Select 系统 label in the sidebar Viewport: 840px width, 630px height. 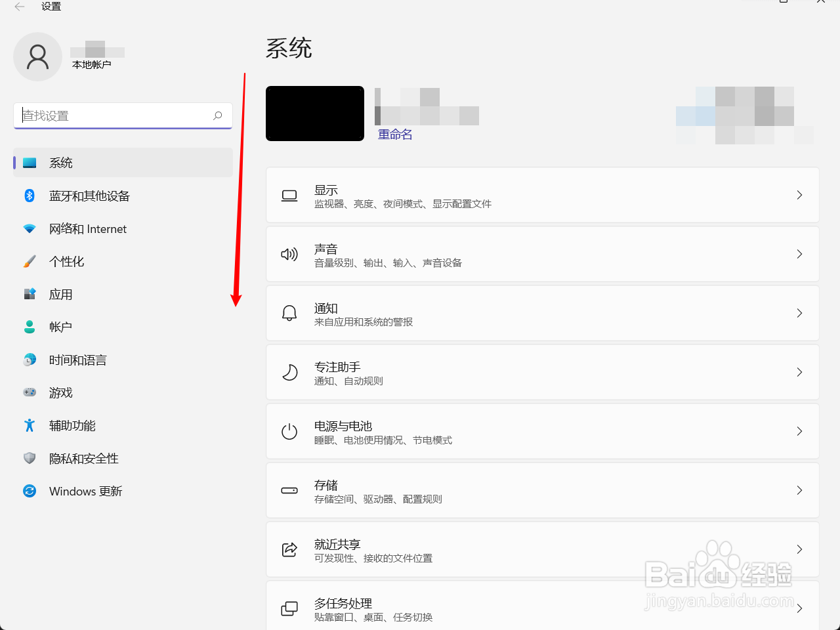(61, 163)
